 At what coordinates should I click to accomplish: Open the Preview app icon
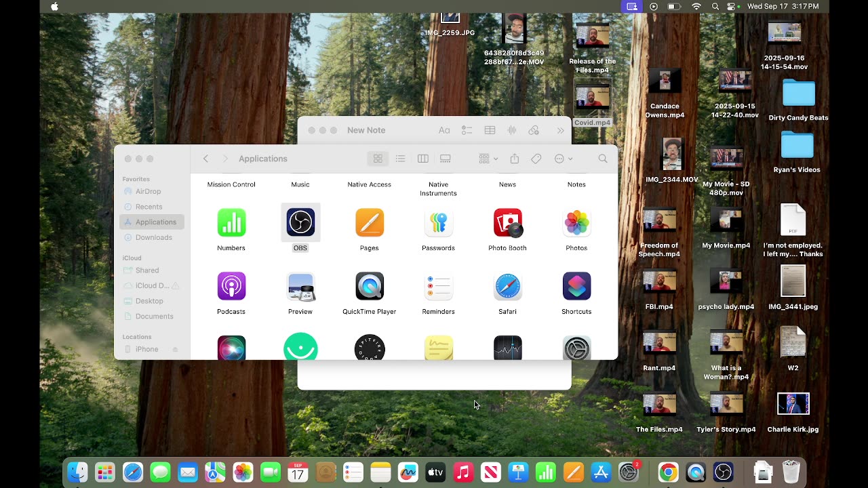click(x=300, y=286)
